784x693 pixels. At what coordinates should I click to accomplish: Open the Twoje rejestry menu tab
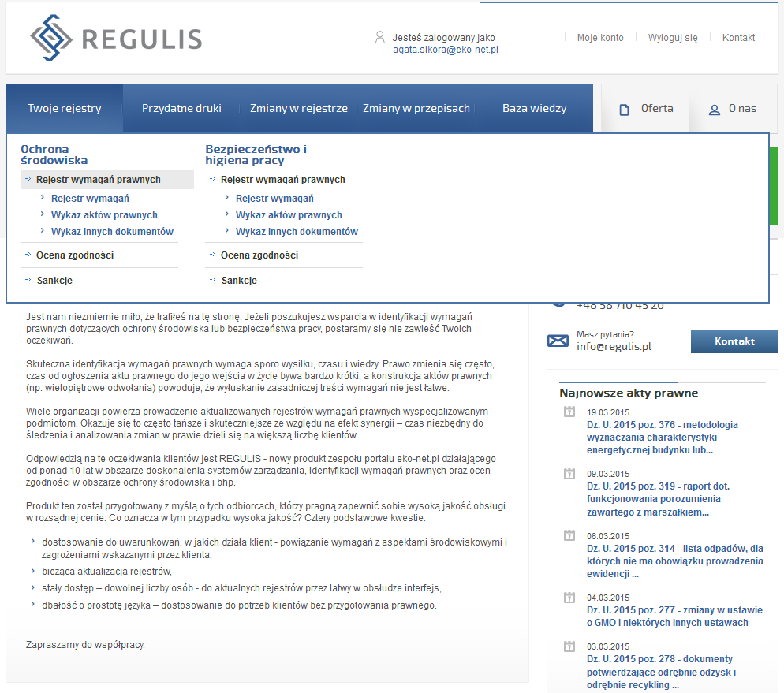point(65,109)
